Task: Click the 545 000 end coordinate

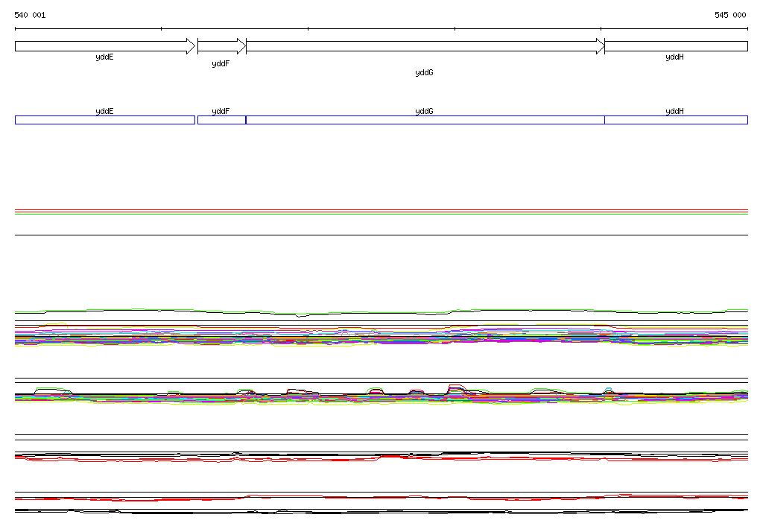Action: point(730,15)
